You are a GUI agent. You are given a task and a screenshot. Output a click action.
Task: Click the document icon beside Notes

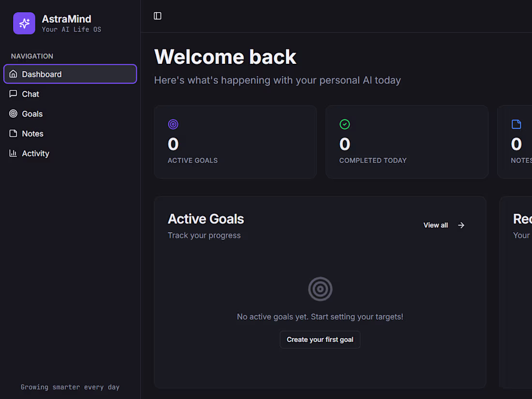[13, 133]
